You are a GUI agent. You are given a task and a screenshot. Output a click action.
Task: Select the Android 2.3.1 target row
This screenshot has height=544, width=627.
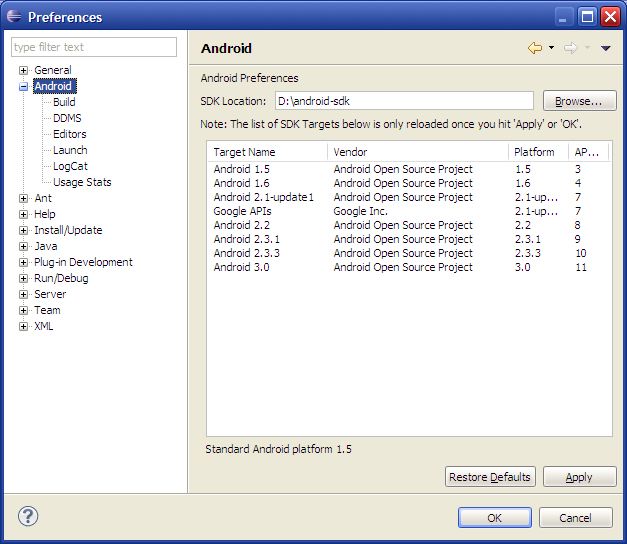[x=409, y=239]
